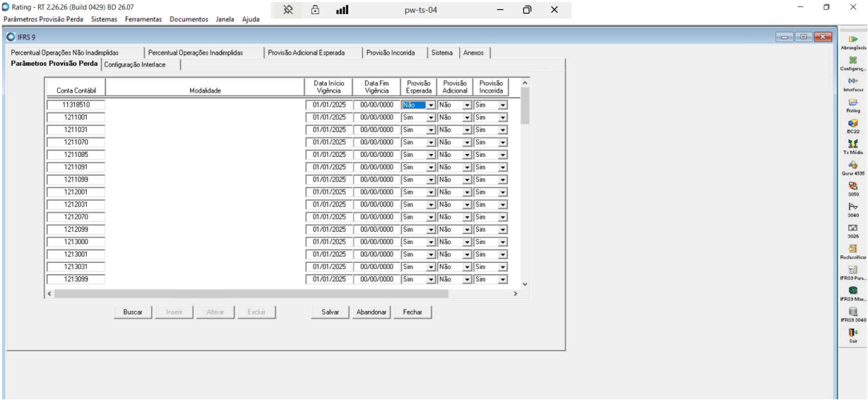Screen dimensions: 868x400
Task: Open the Ferramentas menu
Action: (x=144, y=19)
